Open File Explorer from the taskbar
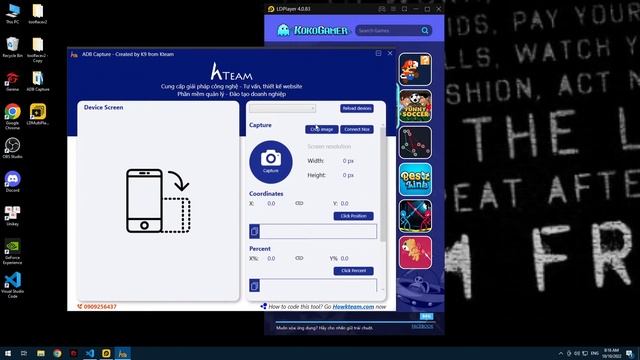This screenshot has height=360, width=640. [x=41, y=353]
